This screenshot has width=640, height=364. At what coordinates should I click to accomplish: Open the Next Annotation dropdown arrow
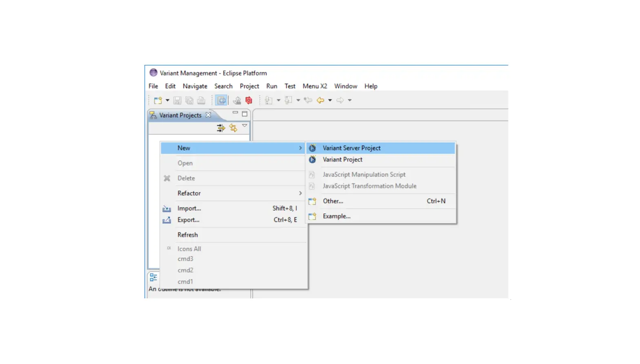pyautogui.click(x=278, y=100)
